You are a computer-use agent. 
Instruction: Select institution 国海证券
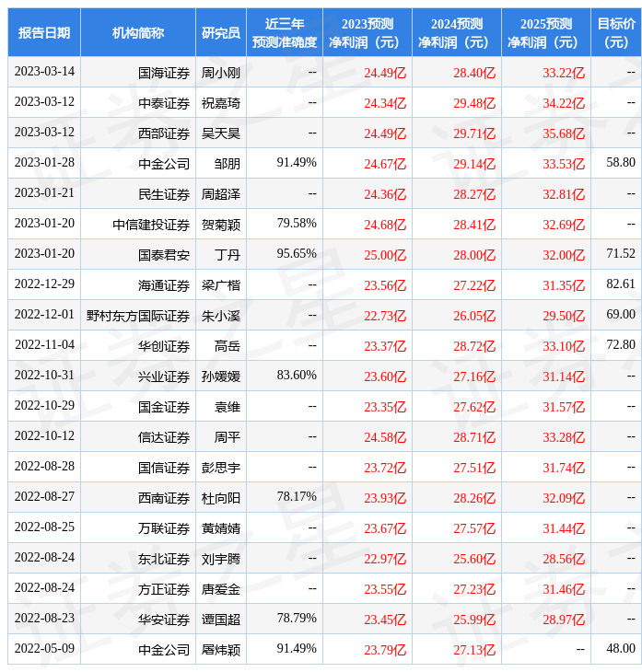[164, 73]
